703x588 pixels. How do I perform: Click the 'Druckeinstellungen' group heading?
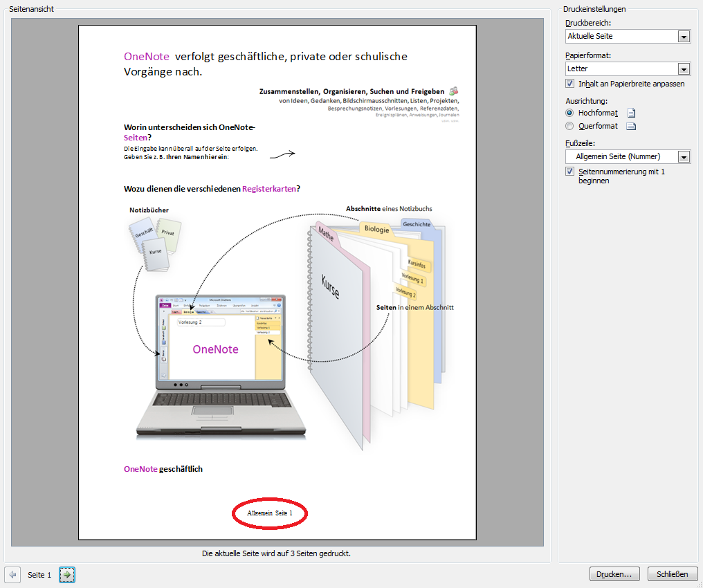(x=594, y=9)
